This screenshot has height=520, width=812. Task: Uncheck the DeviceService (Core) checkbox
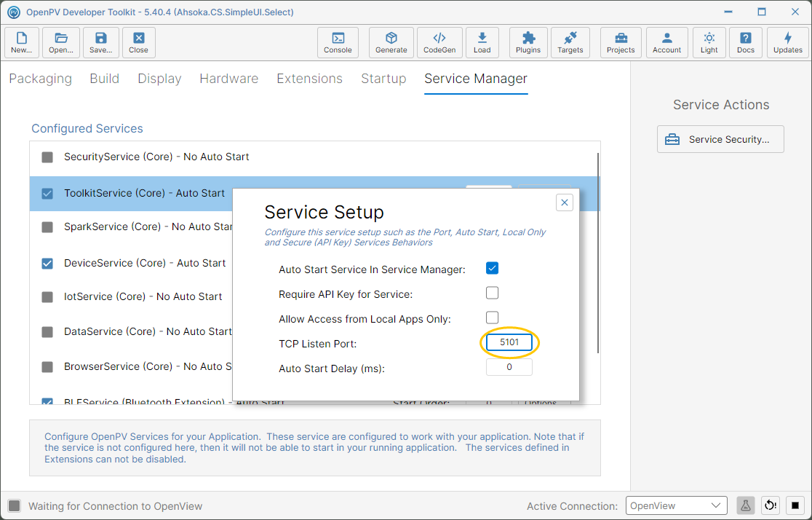[47, 264]
